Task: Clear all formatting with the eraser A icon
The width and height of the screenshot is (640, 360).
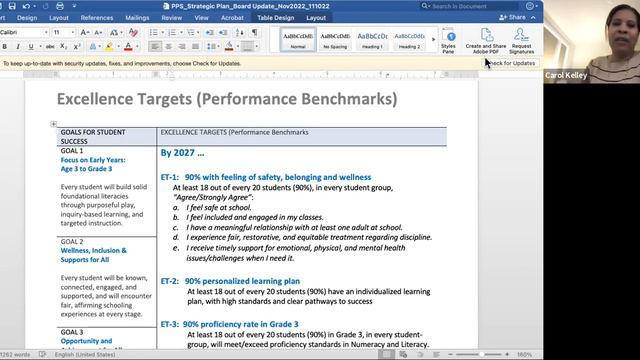Action: [133, 32]
